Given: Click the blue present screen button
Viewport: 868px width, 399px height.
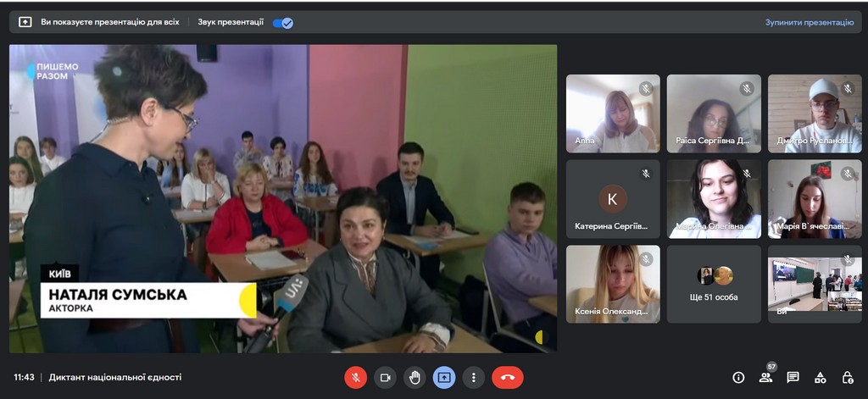Looking at the screenshot, I should pos(444,378).
